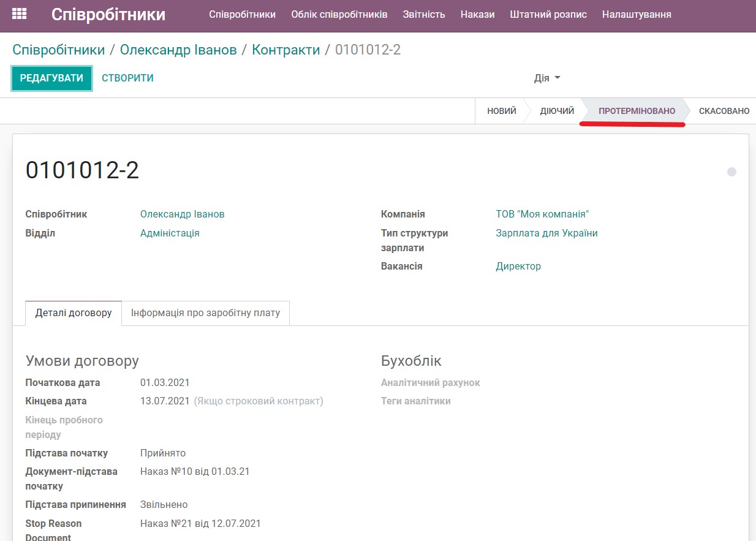Viewport: 756px width, 541px height.
Task: Open salary structure "Зарплата для України"
Action: point(547,233)
